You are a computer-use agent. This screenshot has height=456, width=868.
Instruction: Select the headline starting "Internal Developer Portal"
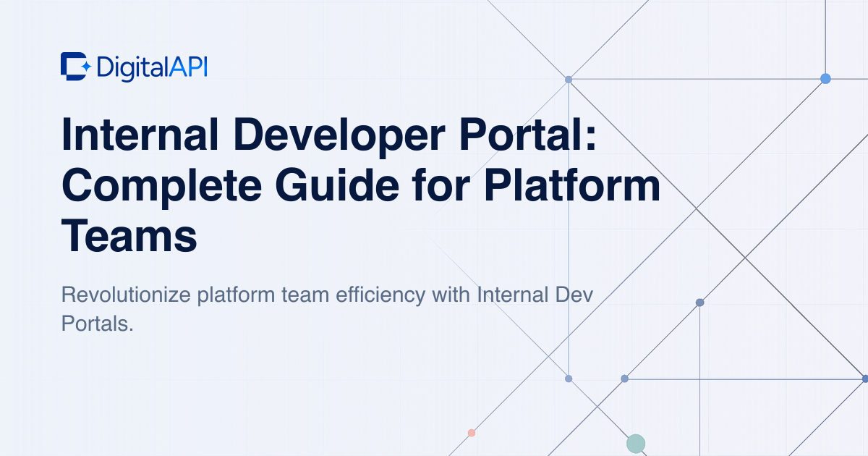(x=361, y=185)
